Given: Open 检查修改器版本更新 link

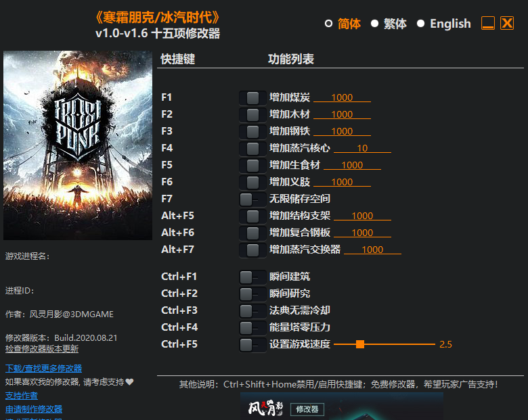Looking at the screenshot, I should pyautogui.click(x=42, y=349).
